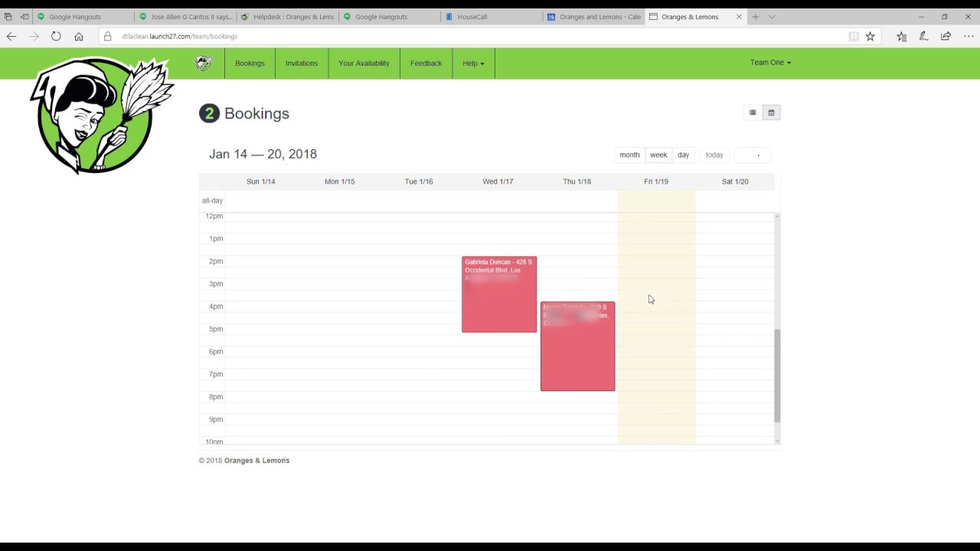Open the Your Availability nav item
Image resolution: width=980 pixels, height=551 pixels.
point(364,64)
